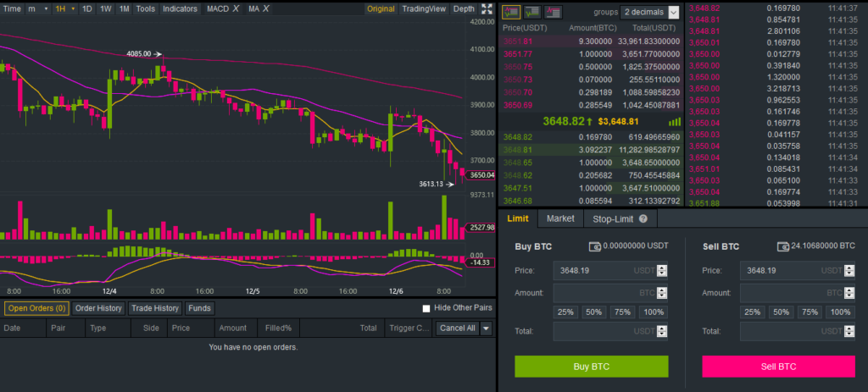
Task: Show combined buy and sell order book view
Action: [511, 12]
